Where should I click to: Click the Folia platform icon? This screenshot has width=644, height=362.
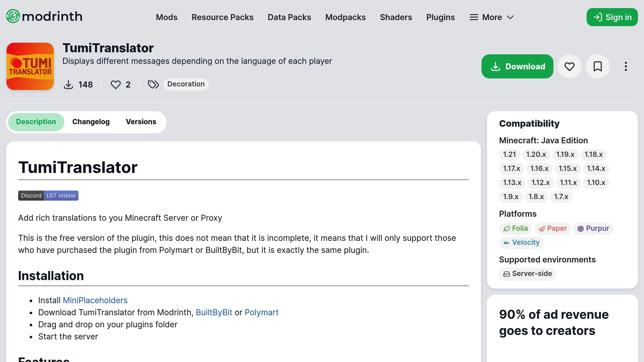[x=506, y=228]
